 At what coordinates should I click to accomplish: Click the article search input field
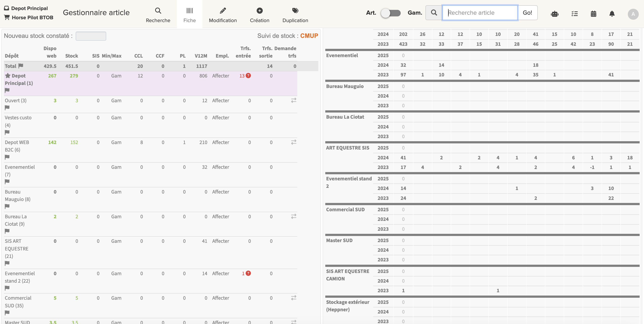coord(480,12)
